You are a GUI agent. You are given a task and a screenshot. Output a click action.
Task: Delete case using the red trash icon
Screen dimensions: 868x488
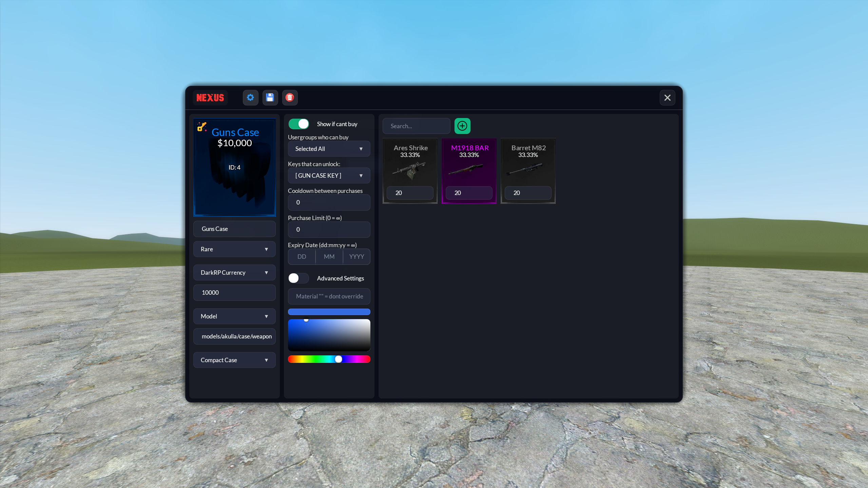290,98
